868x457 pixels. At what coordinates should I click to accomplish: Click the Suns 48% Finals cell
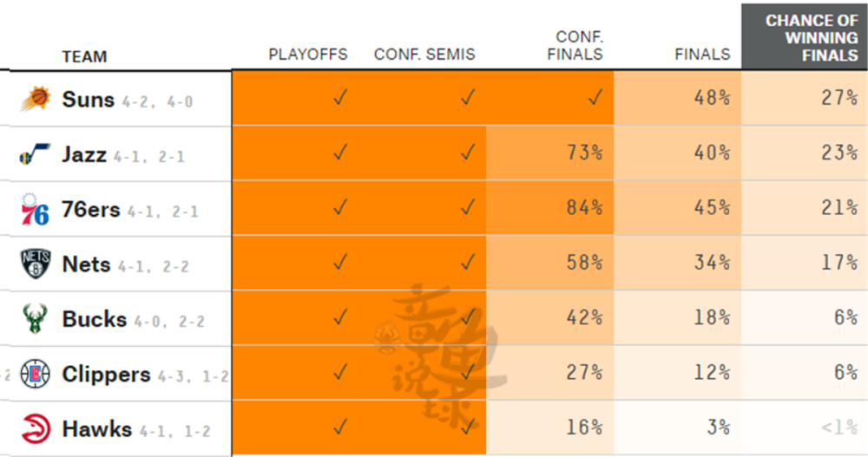tap(678, 98)
